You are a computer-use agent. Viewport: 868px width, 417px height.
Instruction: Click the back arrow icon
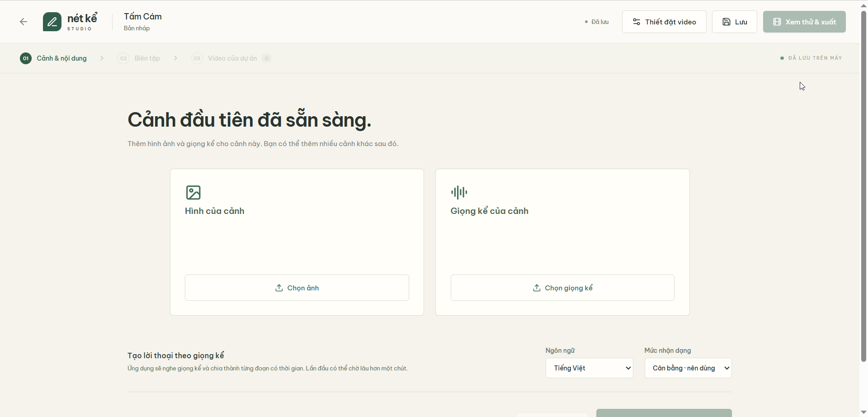click(24, 22)
